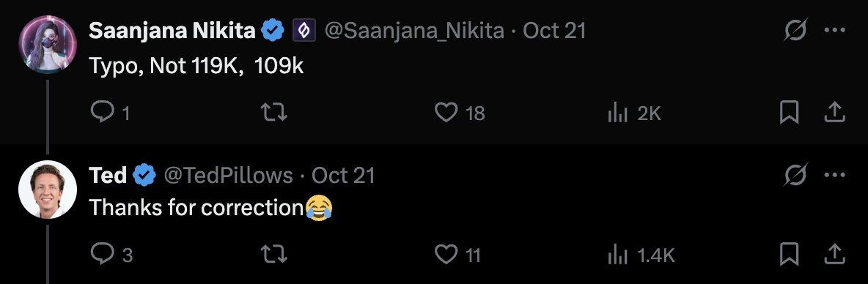The width and height of the screenshot is (868, 284).
Task: Open Ted's profile picture
Action: point(48,190)
